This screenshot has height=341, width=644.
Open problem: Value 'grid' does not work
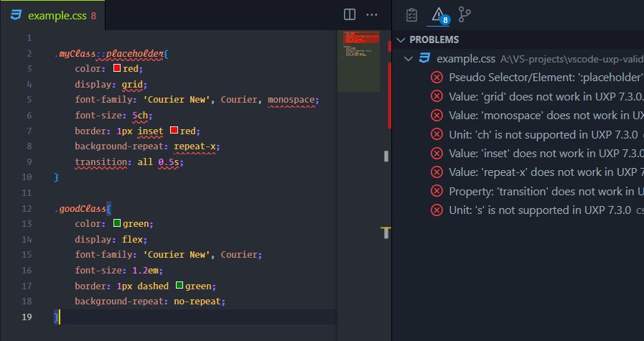pyautogui.click(x=546, y=96)
